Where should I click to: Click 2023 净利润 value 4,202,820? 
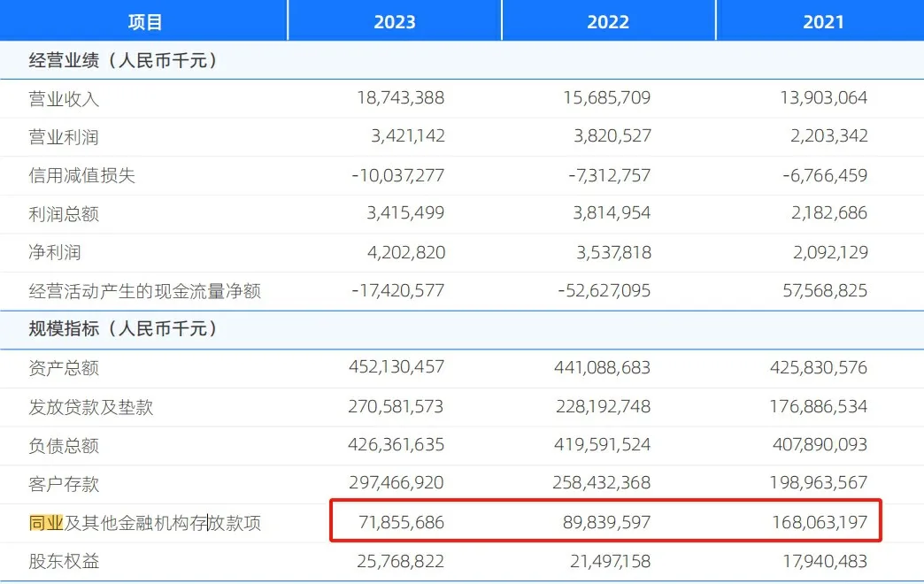402,252
